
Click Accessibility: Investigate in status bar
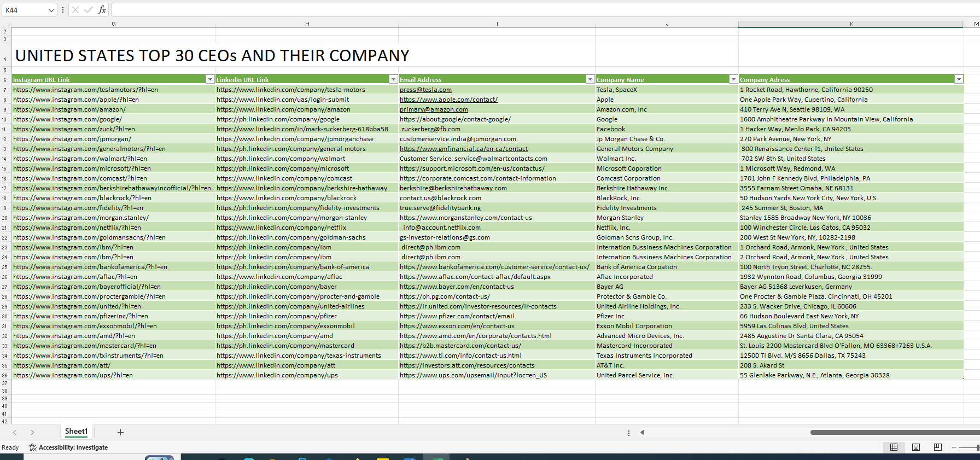pyautogui.click(x=68, y=447)
